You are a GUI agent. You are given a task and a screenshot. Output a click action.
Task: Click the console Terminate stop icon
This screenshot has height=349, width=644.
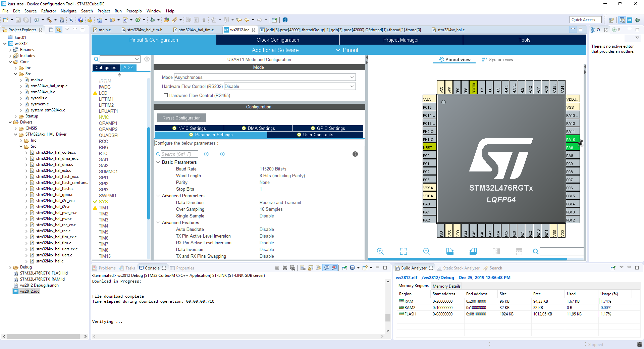tap(277, 268)
